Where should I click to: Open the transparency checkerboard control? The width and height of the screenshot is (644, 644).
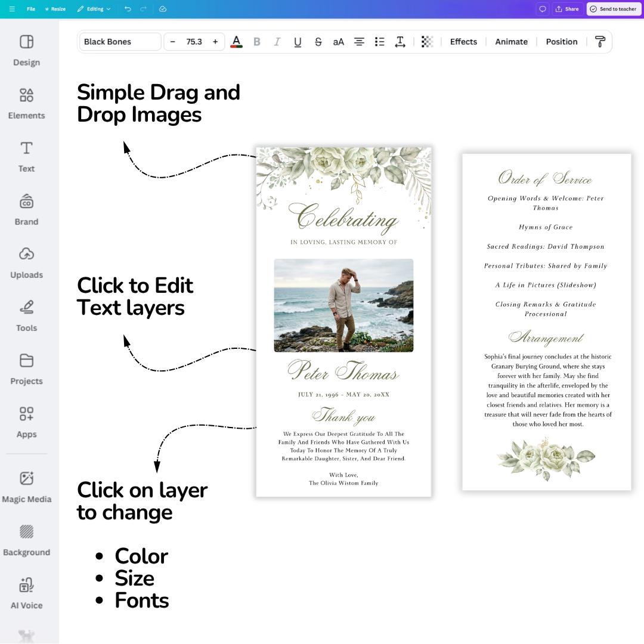(x=427, y=42)
